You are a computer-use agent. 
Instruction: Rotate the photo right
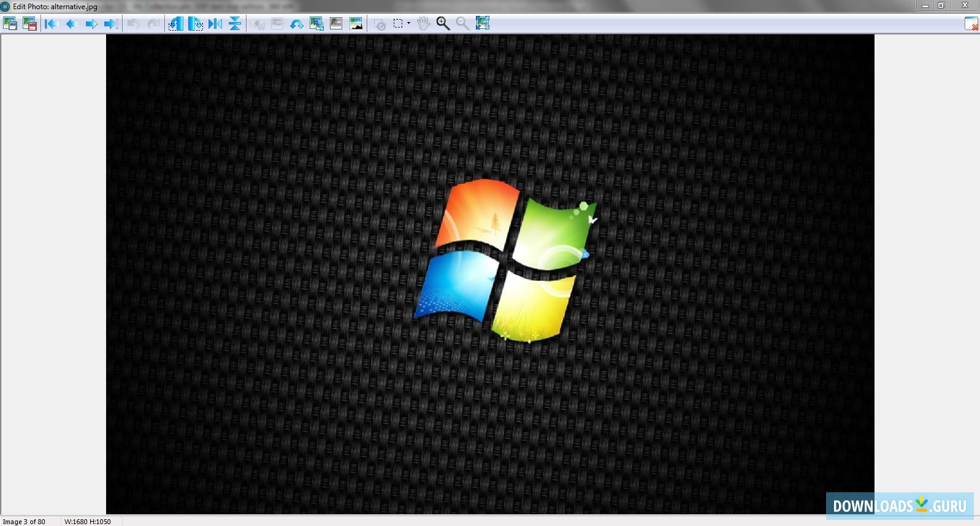[x=196, y=24]
